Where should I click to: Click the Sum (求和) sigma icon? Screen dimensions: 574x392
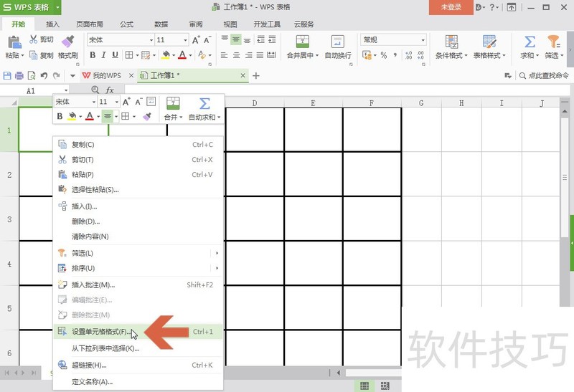530,42
